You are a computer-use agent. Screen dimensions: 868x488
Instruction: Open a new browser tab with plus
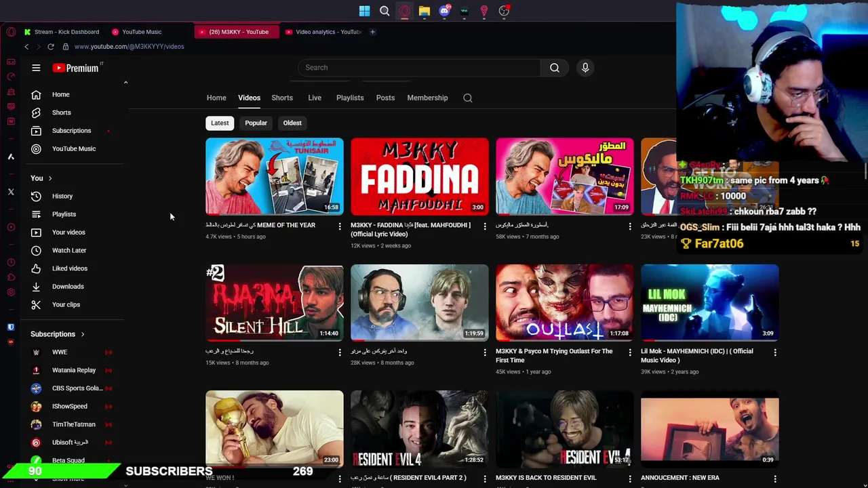372,32
